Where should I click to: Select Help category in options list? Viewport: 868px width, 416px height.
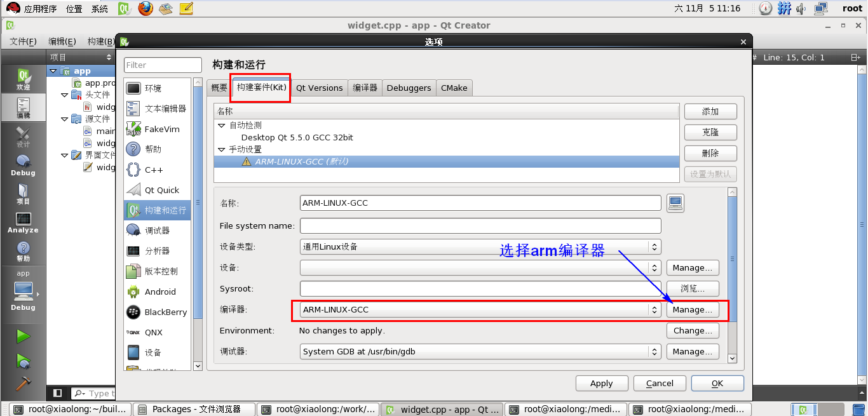pyautogui.click(x=158, y=149)
